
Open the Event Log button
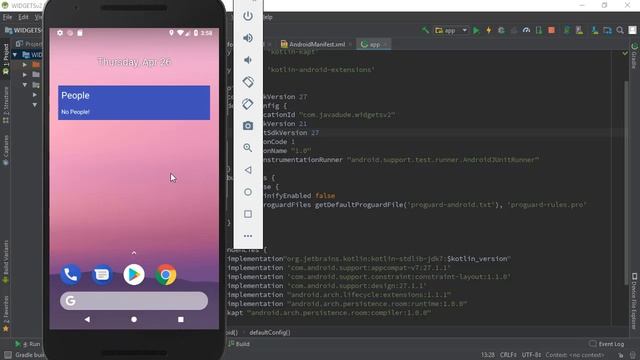[x=607, y=344]
